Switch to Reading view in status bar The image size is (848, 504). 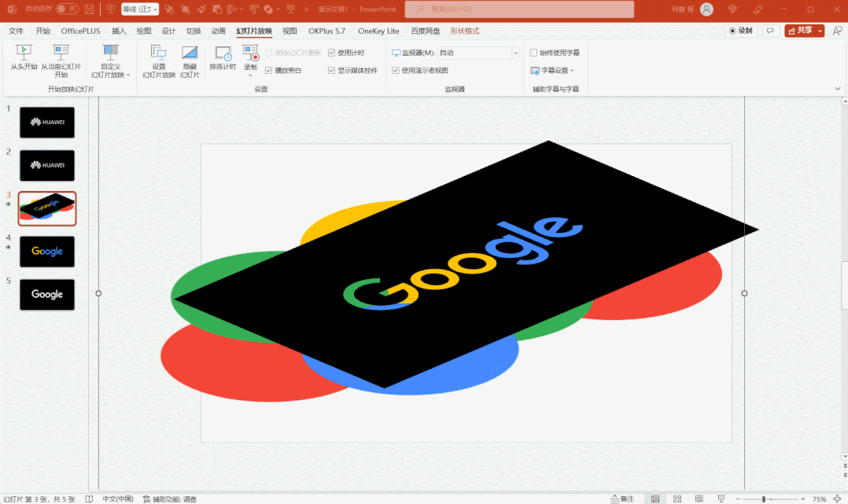699,498
